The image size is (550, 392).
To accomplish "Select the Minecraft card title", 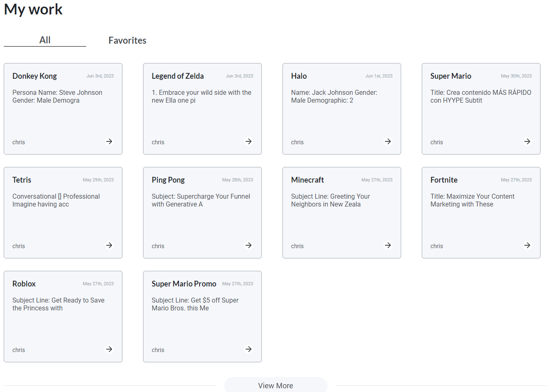I will [x=308, y=180].
